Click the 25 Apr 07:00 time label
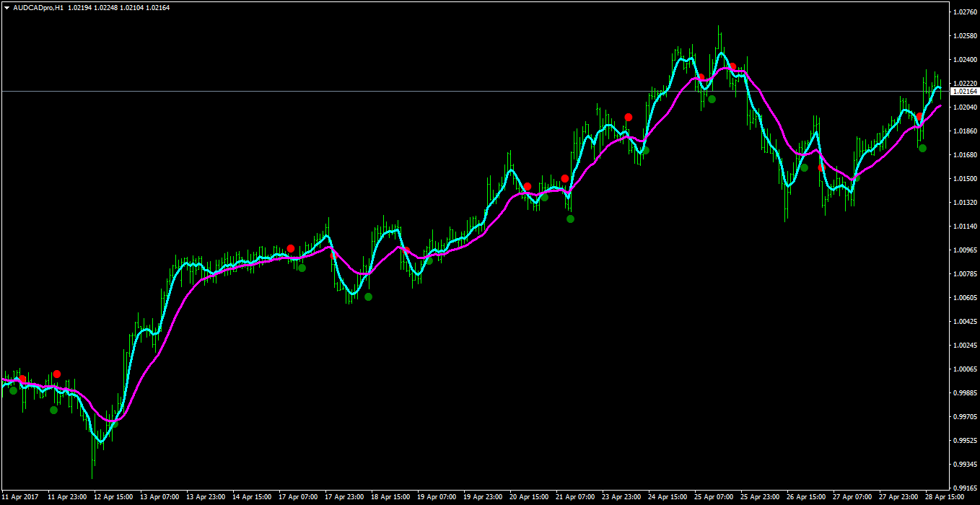Image resolution: width=980 pixels, height=505 pixels. (x=714, y=497)
